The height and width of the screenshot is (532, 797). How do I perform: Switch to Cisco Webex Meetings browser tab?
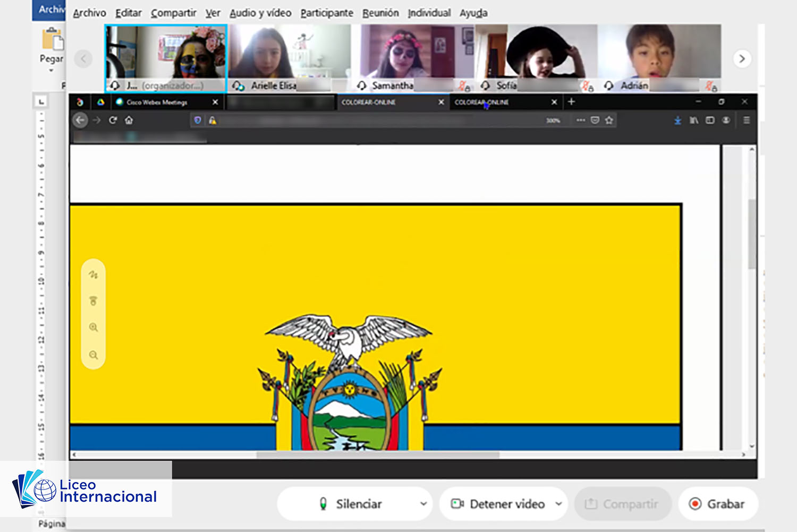coord(157,102)
